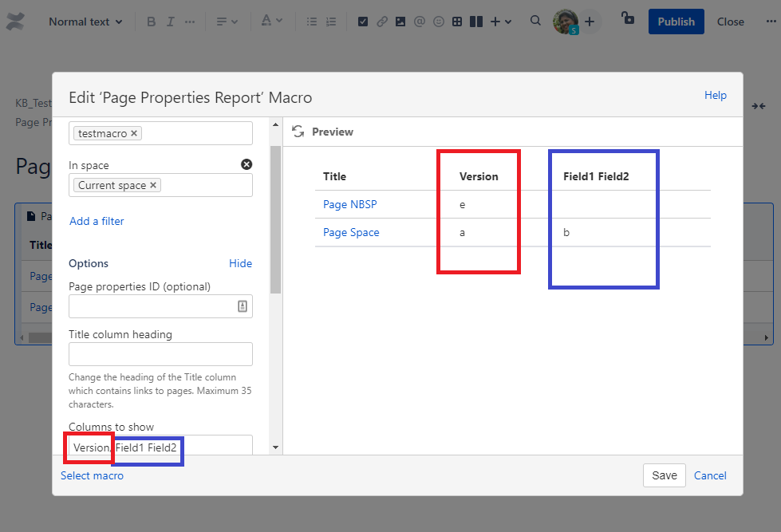Open the Help link in macro dialog
781x532 pixels.
[716, 95]
